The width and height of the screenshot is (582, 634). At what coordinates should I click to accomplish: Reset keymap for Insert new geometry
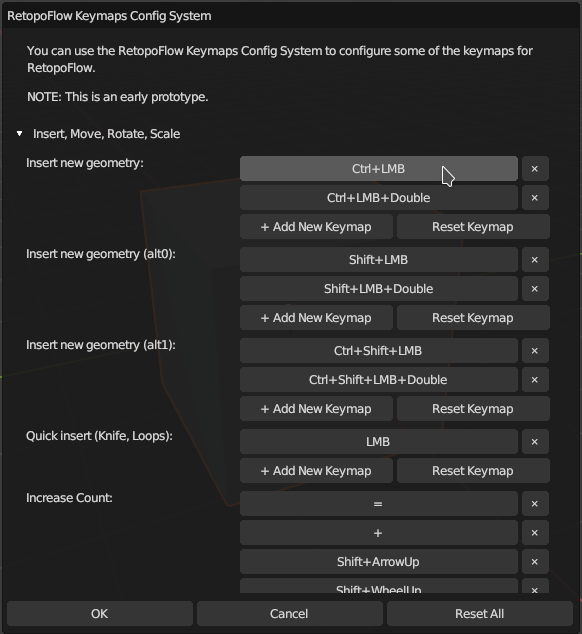click(x=473, y=227)
